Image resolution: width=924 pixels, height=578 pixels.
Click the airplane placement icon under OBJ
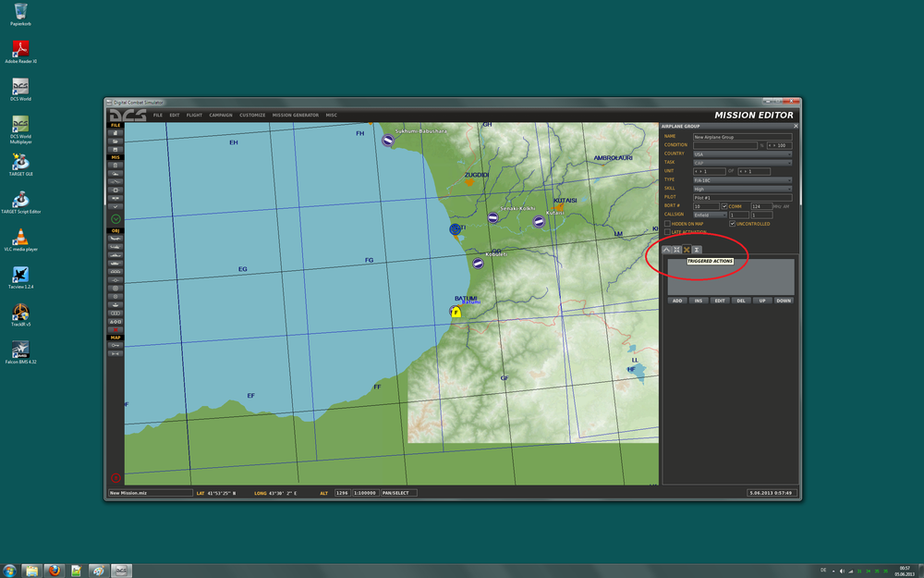(x=115, y=238)
